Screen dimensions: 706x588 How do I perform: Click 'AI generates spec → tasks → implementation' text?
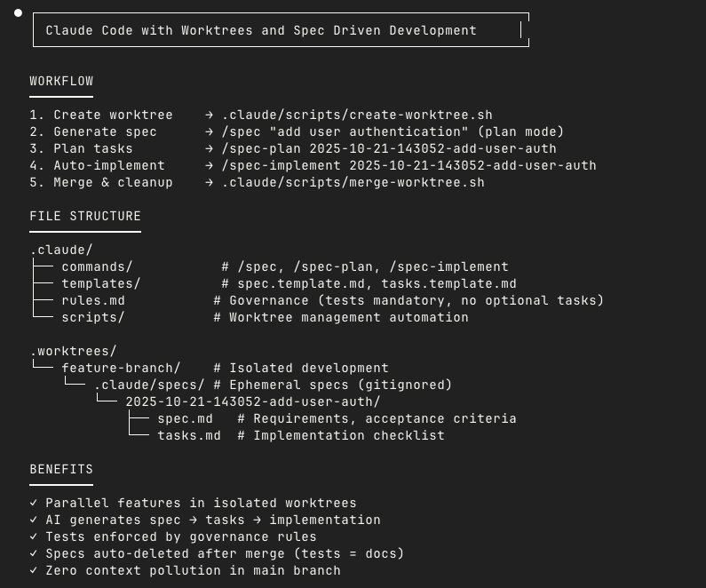(x=213, y=520)
